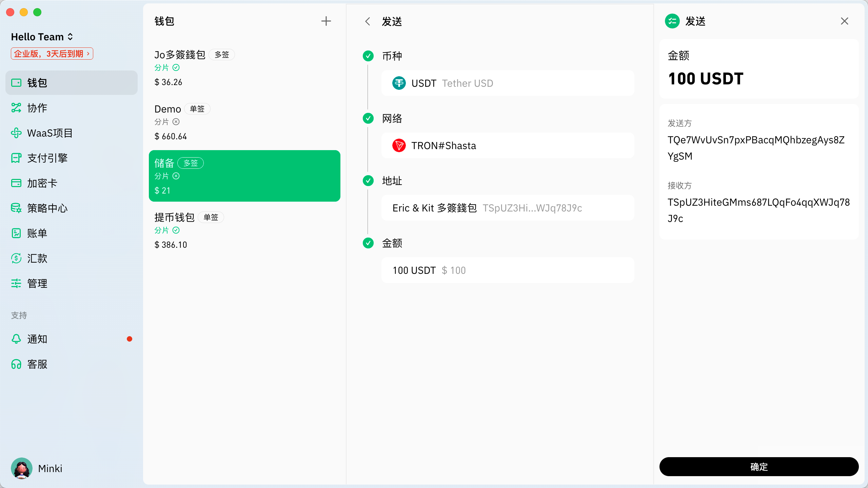The image size is (868, 488).
Task: Open the TRON#Shasta network selector
Action: 508,145
